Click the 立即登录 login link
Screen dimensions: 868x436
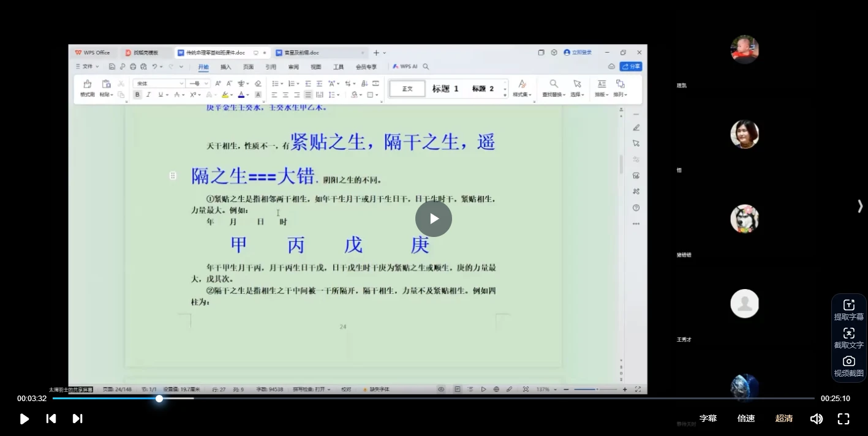tap(578, 53)
